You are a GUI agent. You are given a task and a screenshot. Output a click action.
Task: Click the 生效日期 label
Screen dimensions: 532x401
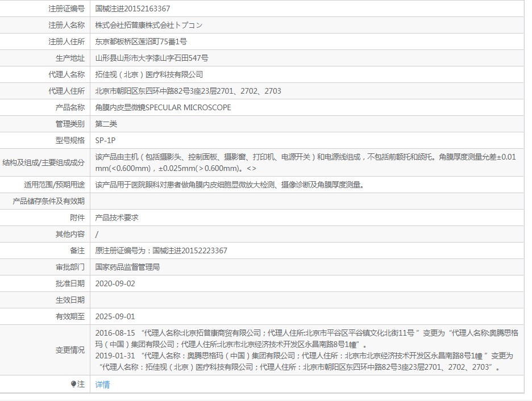(70, 300)
